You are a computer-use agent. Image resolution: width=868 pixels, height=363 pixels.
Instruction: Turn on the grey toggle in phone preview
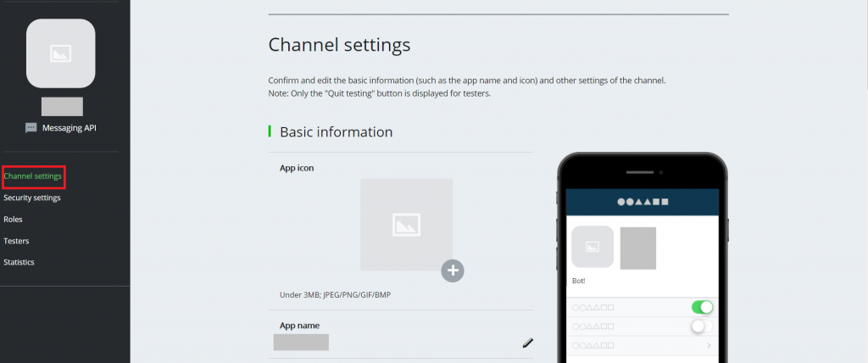click(x=702, y=327)
